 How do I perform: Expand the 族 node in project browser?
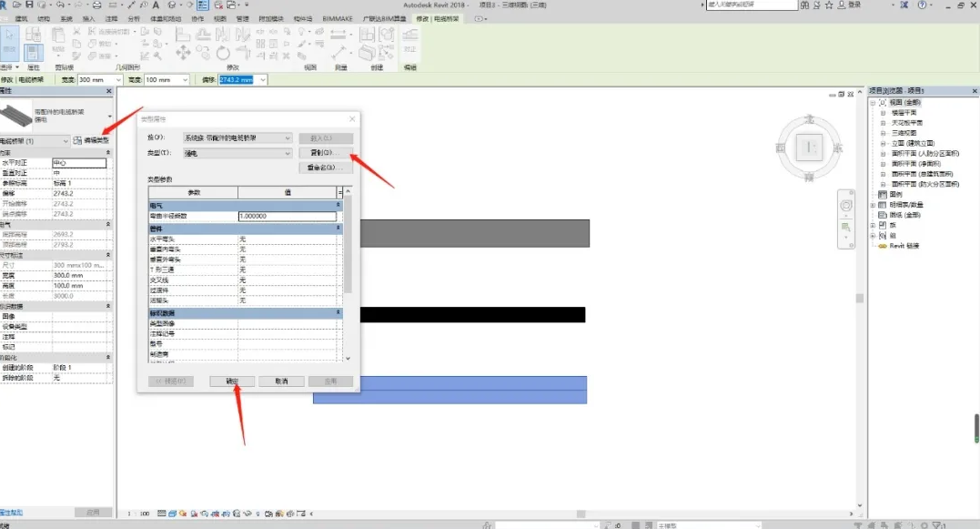pos(874,225)
